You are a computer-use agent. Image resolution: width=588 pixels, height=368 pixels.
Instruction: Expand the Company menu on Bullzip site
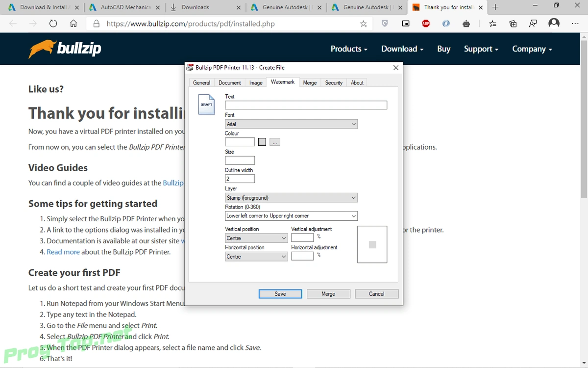pos(532,49)
